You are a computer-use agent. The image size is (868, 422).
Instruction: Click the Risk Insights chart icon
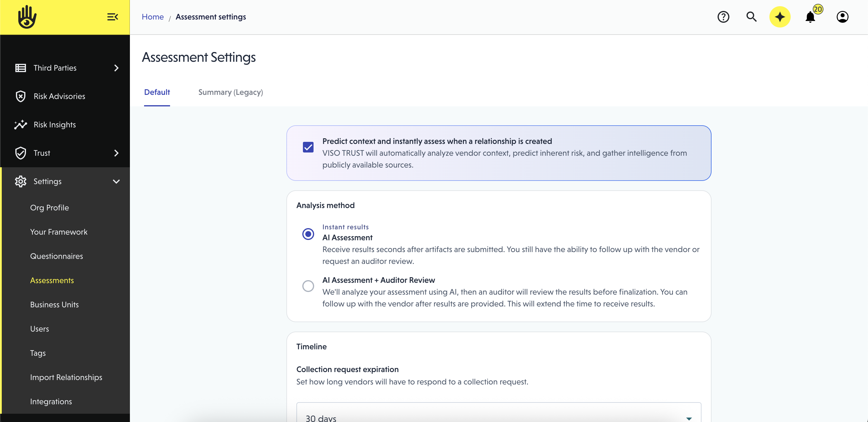click(x=21, y=124)
